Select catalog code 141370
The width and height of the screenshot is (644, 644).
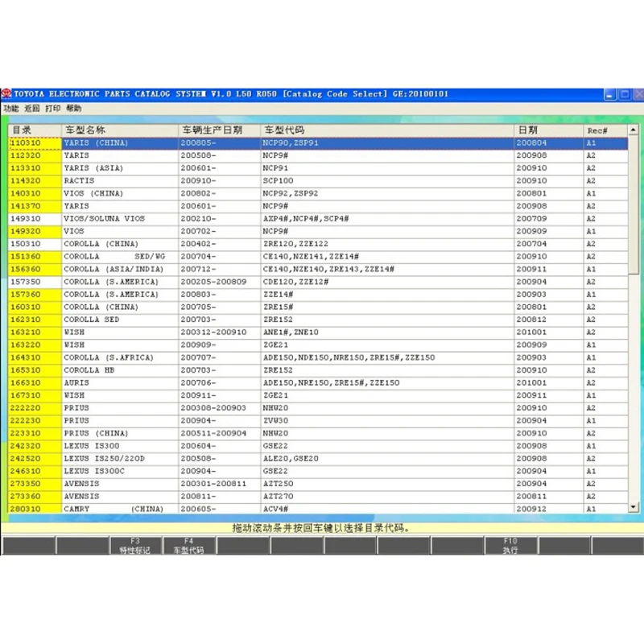(35, 206)
